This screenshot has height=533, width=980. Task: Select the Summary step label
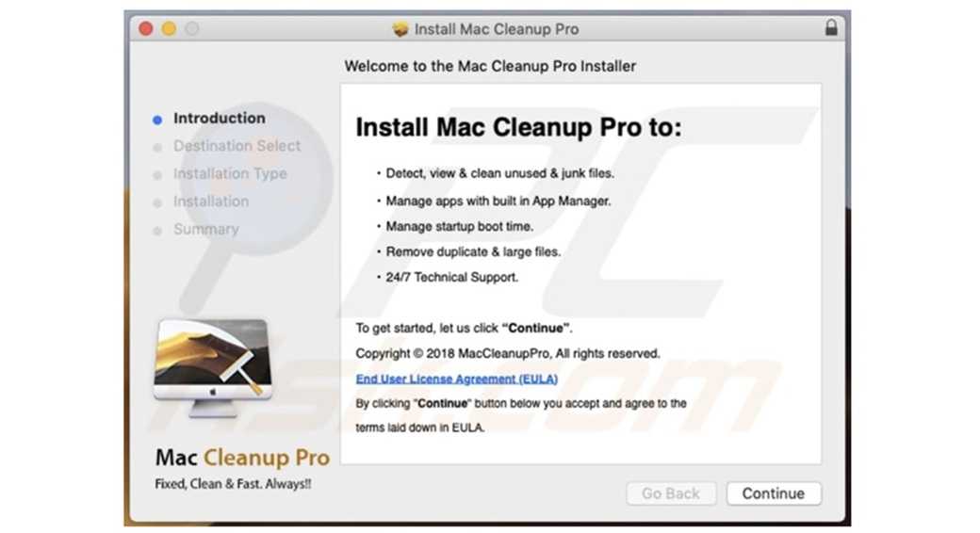tap(206, 230)
